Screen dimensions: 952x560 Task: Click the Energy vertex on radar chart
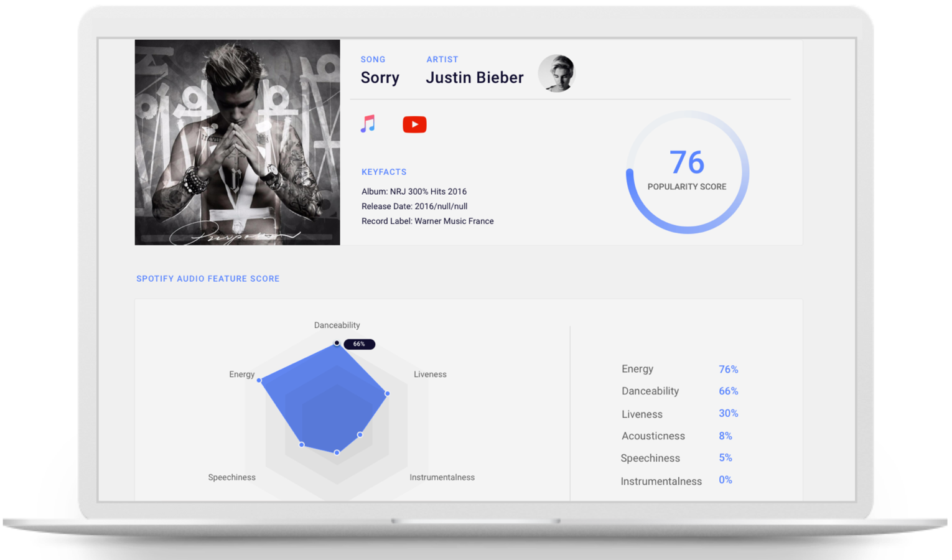259,380
